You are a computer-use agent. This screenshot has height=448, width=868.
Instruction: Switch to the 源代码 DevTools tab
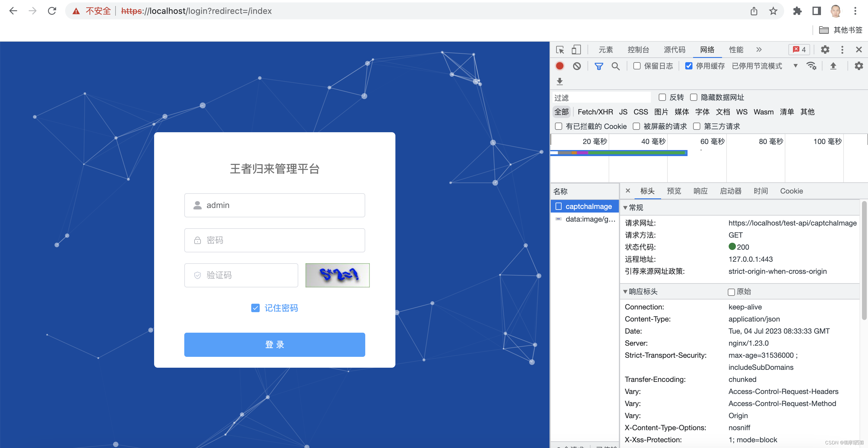674,50
